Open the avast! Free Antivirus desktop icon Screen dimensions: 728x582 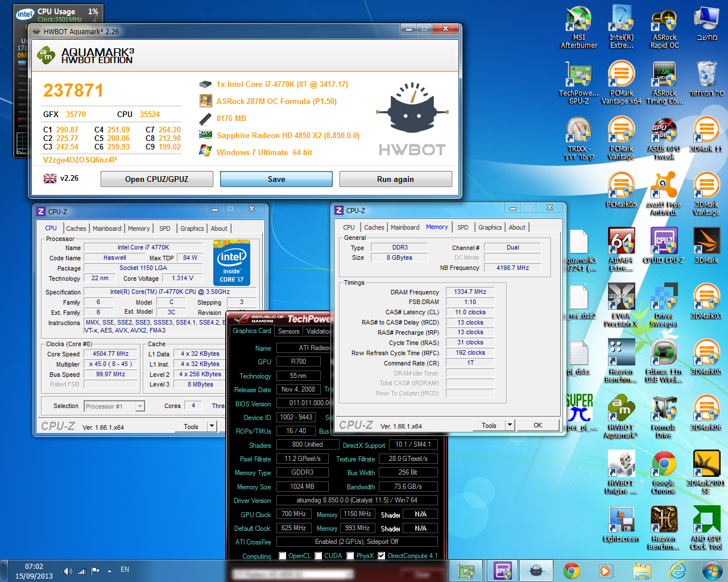(x=664, y=194)
